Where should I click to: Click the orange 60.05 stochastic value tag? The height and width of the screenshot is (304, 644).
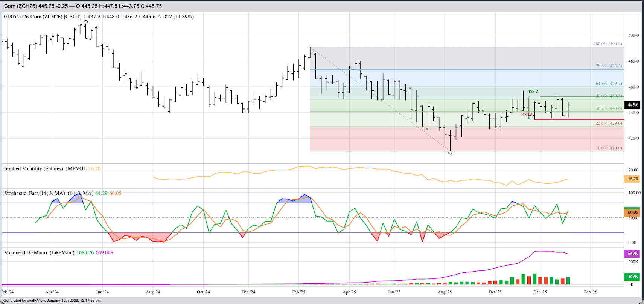633,212
